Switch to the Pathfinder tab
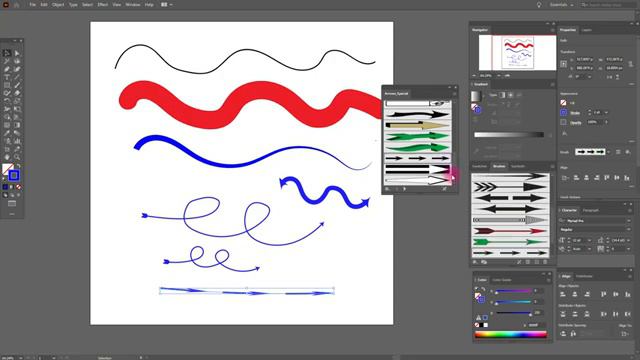The image size is (640, 360). click(x=584, y=276)
